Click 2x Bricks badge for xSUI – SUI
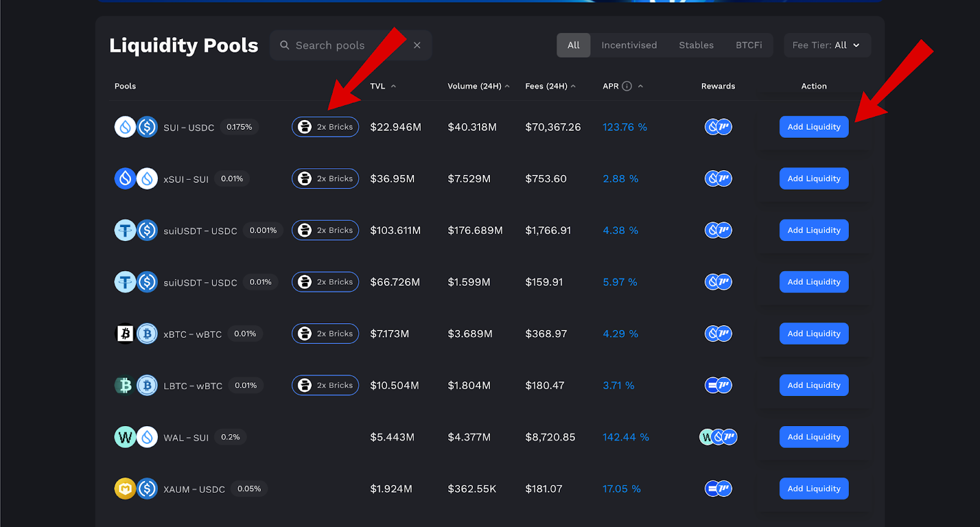980x527 pixels. 325,179
